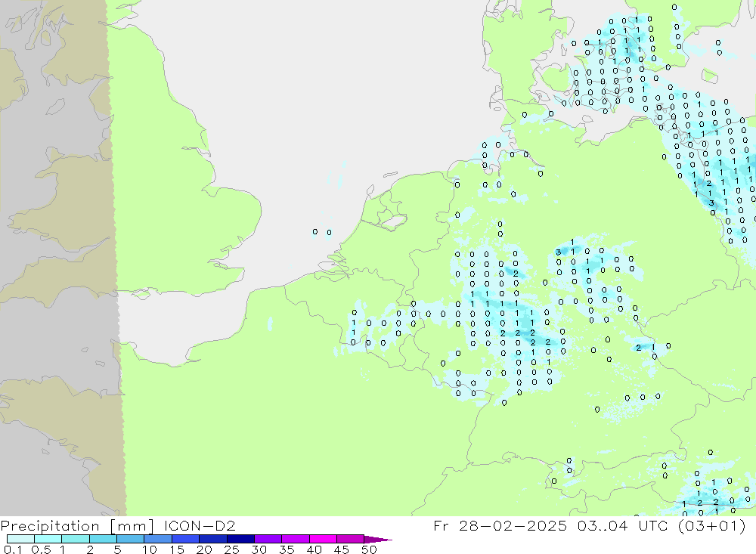This screenshot has width=756, height=554.
Task: Click the legend value '40'
Action: [x=314, y=549]
